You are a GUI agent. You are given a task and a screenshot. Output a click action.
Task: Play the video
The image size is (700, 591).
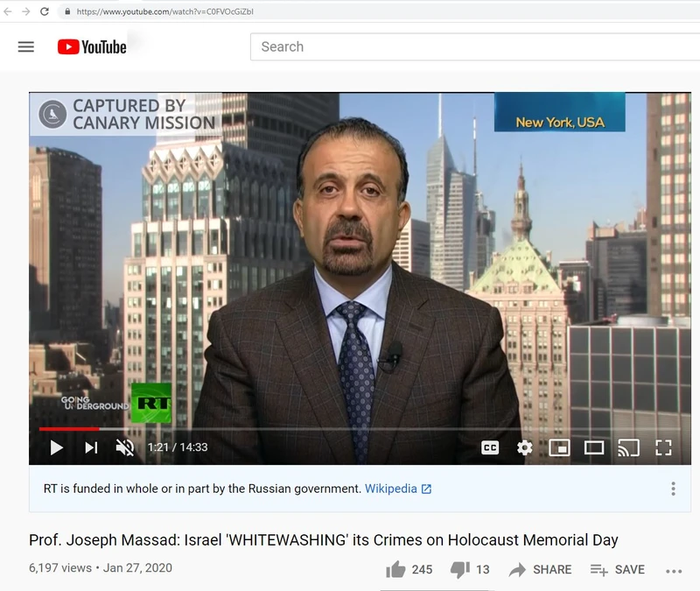pyautogui.click(x=56, y=447)
